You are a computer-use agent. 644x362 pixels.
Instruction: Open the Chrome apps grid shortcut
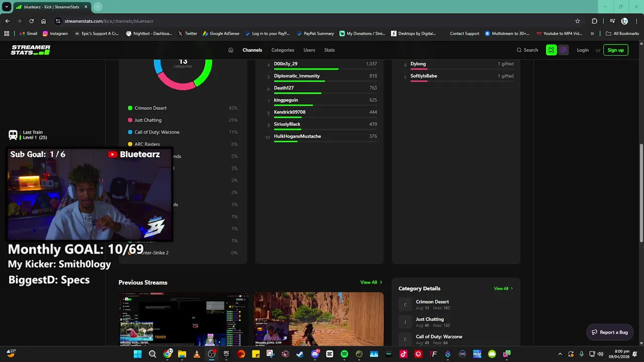click(7, 34)
